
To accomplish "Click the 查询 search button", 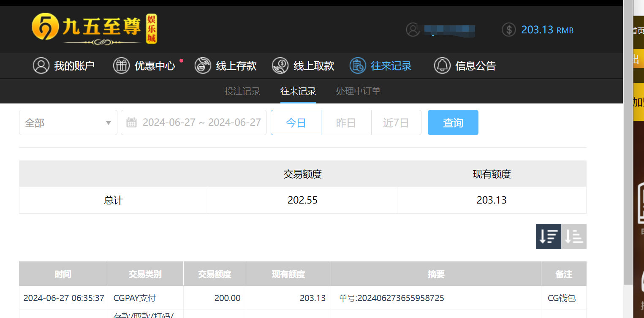I will (x=453, y=122).
